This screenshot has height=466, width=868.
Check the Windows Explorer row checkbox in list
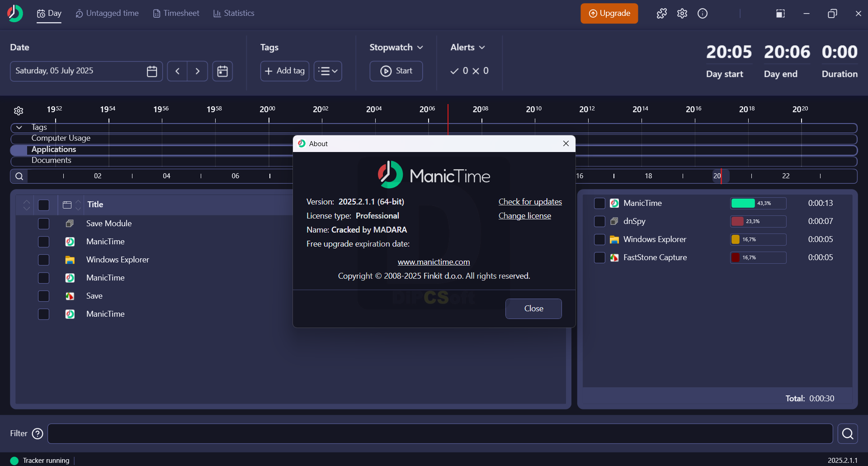pyautogui.click(x=44, y=260)
